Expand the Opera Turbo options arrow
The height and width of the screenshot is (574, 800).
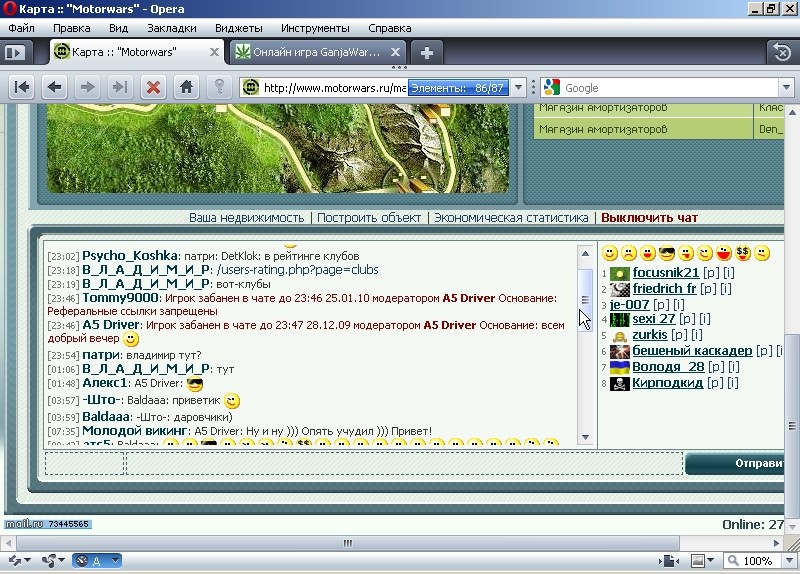point(116,561)
